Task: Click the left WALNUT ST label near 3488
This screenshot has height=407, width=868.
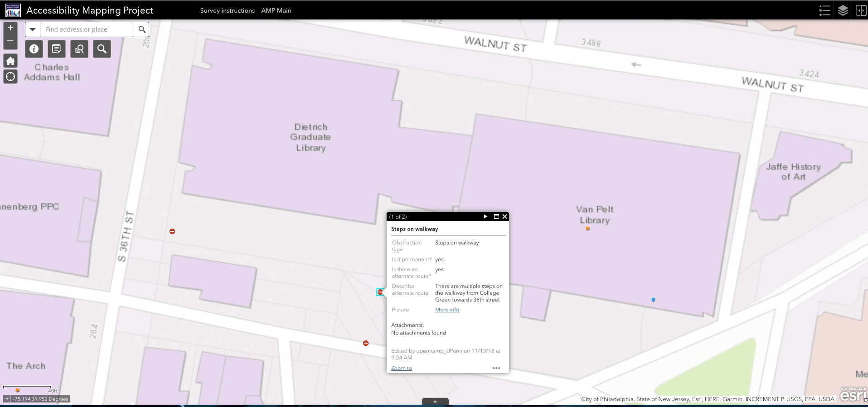Action: [495, 44]
